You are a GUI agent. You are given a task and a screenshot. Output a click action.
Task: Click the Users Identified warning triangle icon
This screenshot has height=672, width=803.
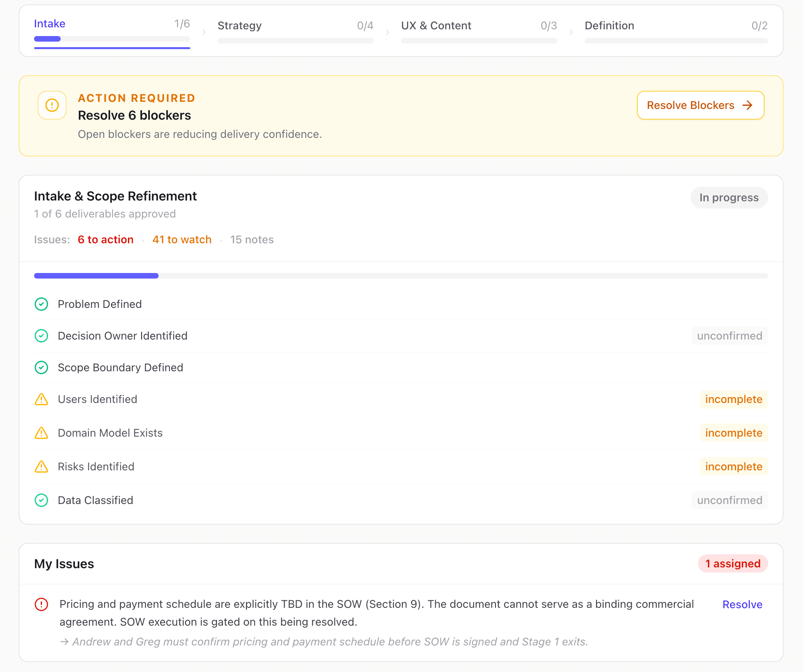pos(41,399)
